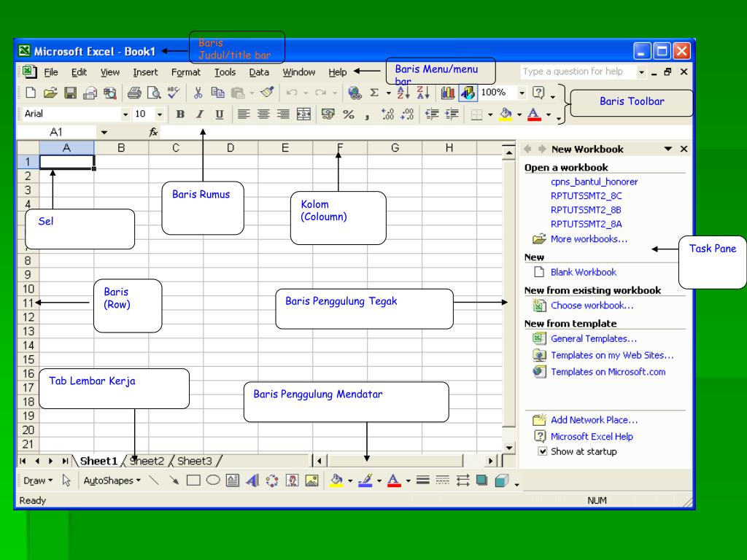
Task: Click the Increase Indent icon
Action: [x=452, y=114]
